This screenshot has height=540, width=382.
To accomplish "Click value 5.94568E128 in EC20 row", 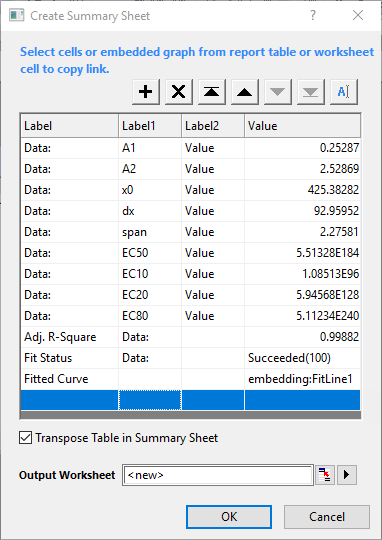I will pos(302,295).
